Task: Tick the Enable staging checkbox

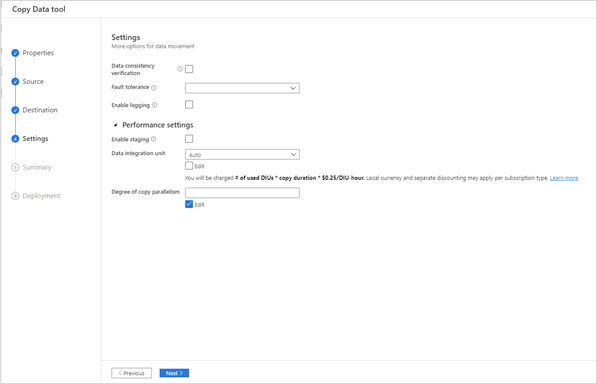Action: click(x=189, y=139)
